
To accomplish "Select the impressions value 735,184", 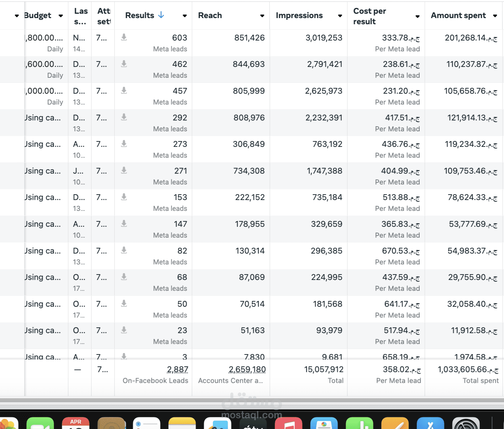I will point(327,197).
